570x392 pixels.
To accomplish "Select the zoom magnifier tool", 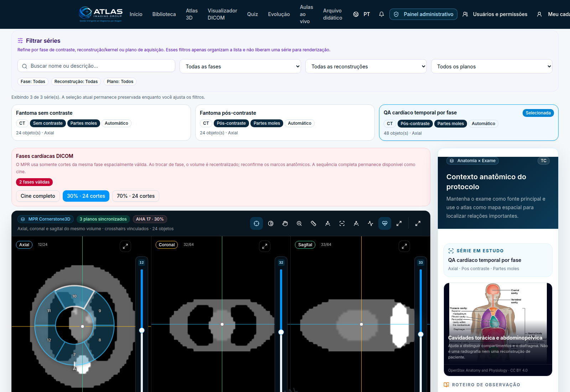I will pyautogui.click(x=299, y=223).
